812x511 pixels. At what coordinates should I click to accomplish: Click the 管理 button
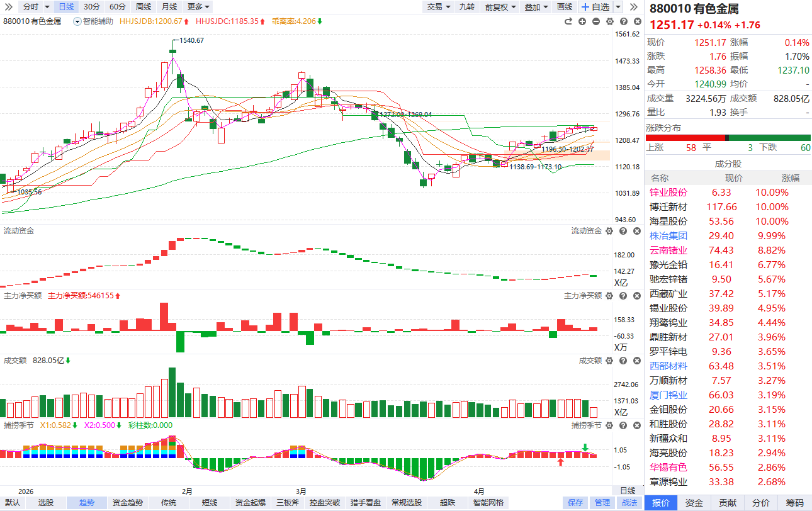click(602, 503)
